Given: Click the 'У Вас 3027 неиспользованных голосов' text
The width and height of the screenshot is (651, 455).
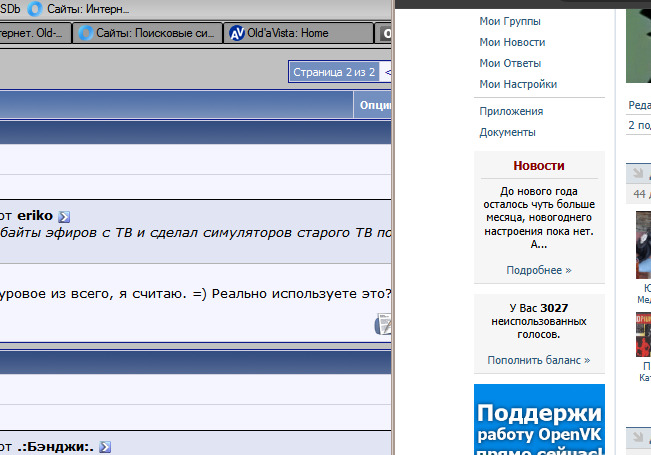Looking at the screenshot, I should coord(539,321).
